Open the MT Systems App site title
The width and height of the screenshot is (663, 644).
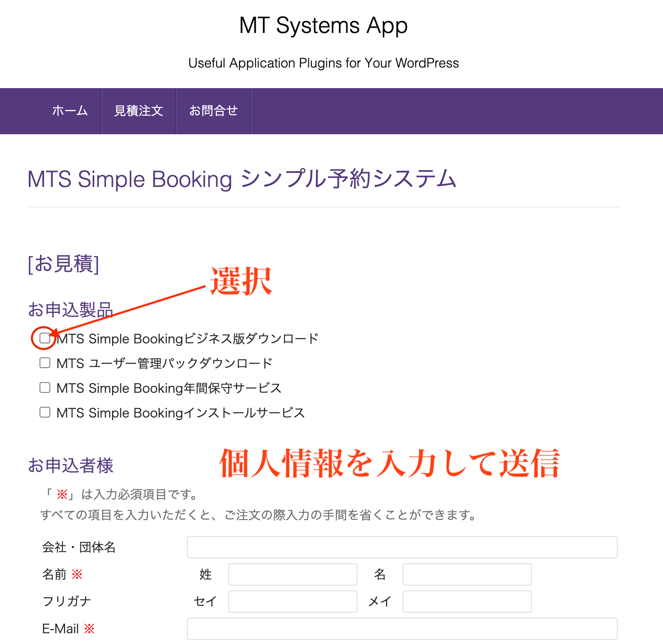click(x=323, y=26)
